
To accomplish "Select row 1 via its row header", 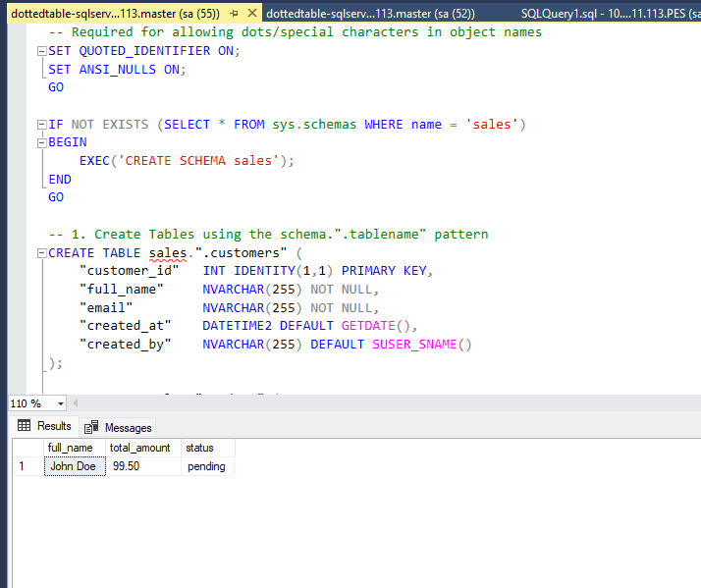I will click(x=23, y=466).
